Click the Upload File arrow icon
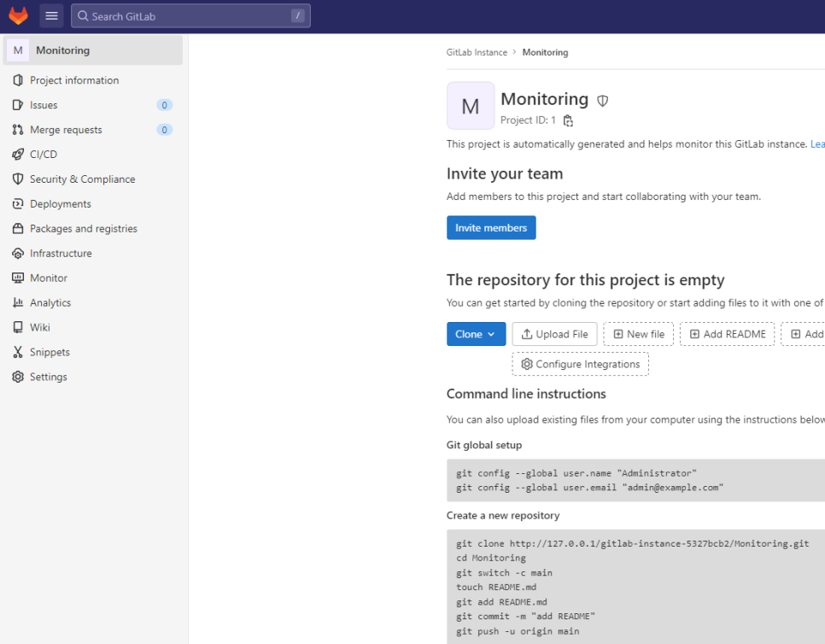 pyautogui.click(x=527, y=334)
